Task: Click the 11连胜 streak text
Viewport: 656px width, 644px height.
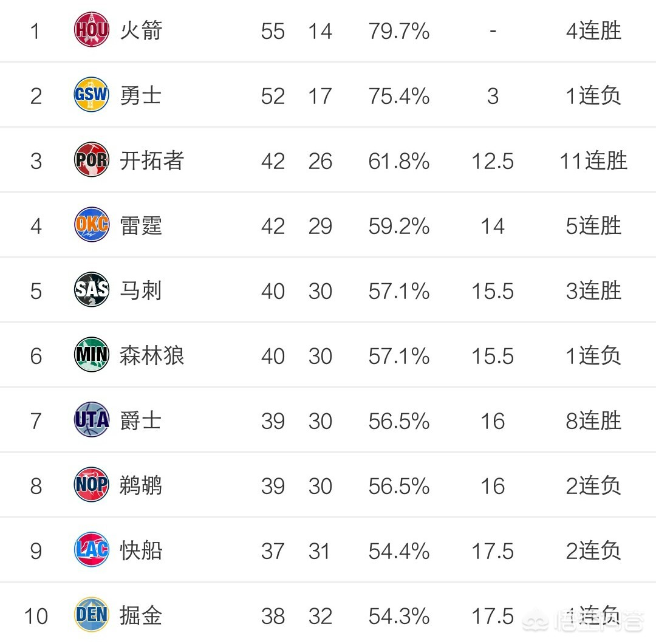Action: 593,160
